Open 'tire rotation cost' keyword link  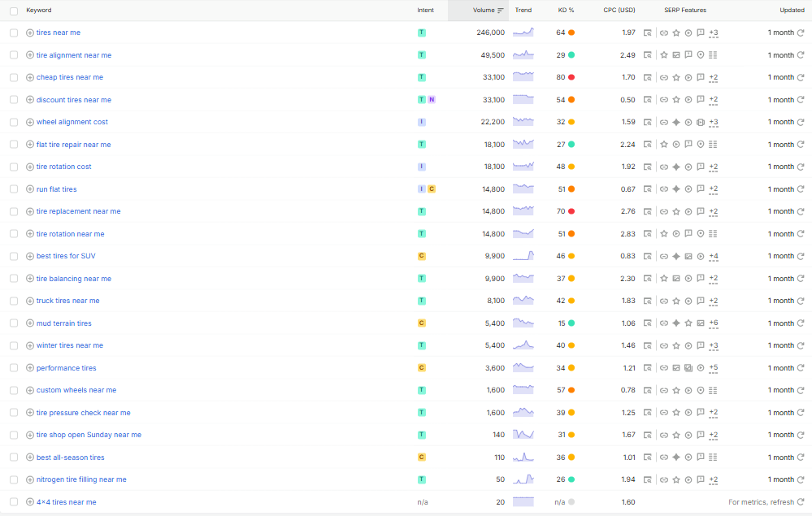(63, 167)
